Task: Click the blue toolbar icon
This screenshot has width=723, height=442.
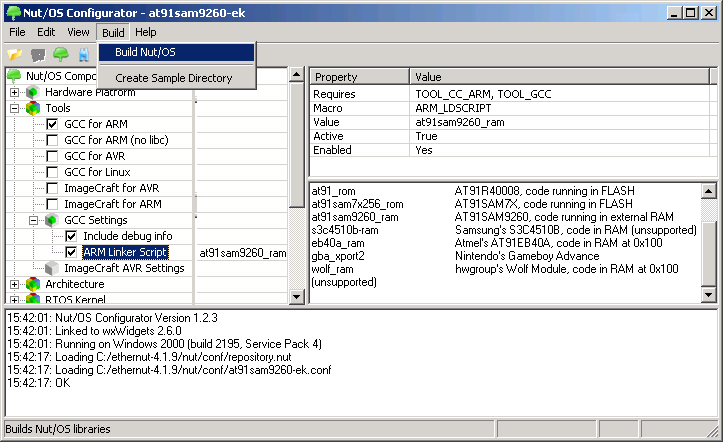Action: tap(83, 55)
